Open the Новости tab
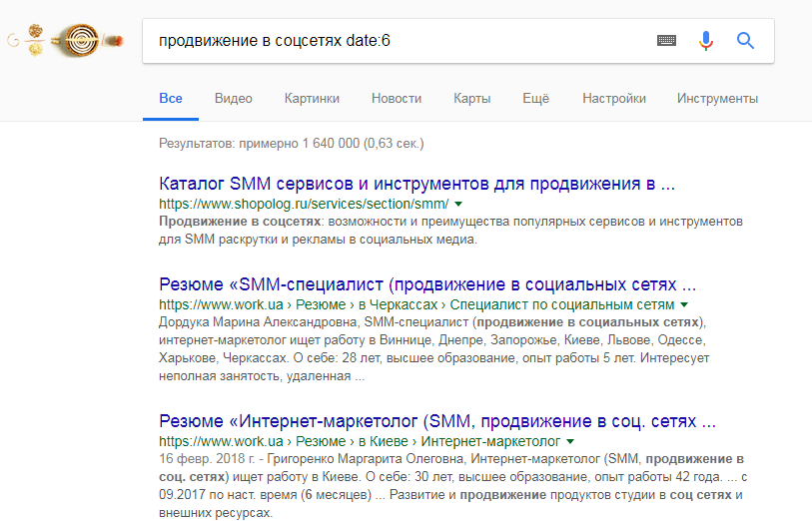 pos(397,99)
